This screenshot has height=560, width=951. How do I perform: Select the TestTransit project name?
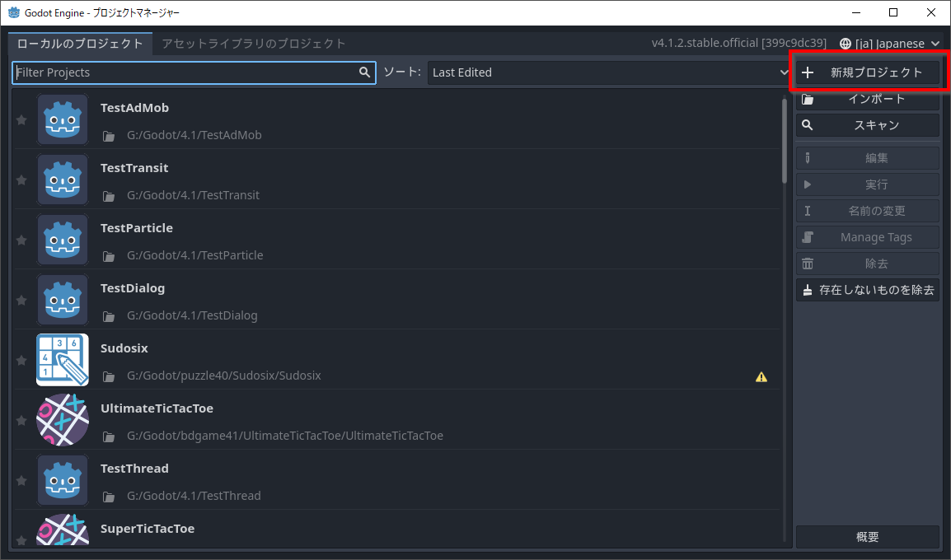tap(134, 168)
